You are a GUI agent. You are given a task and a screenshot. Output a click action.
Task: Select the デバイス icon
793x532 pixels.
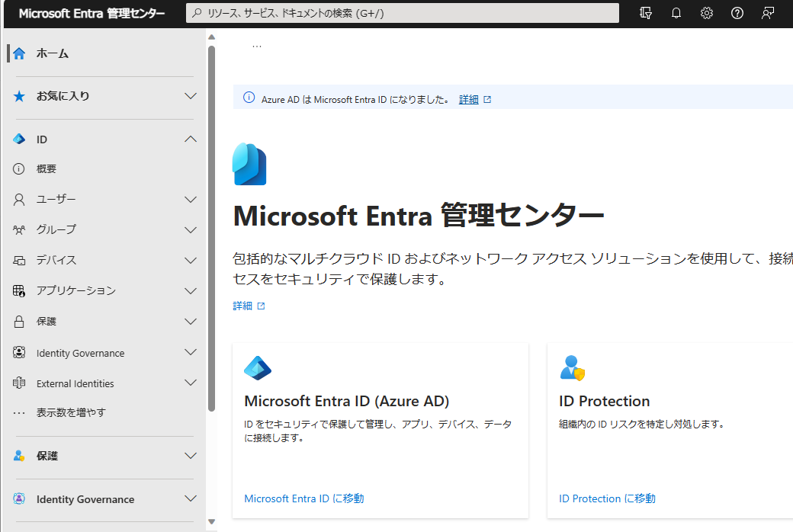(18, 260)
